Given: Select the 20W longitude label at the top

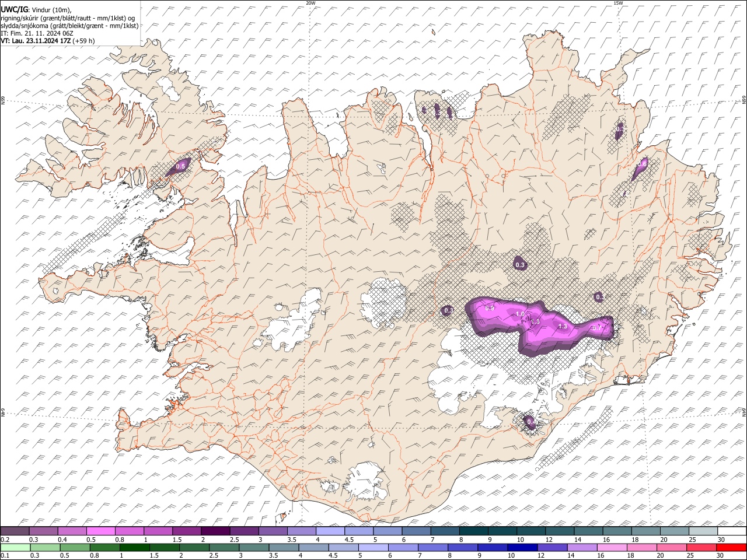Looking at the screenshot, I should click(x=310, y=3).
